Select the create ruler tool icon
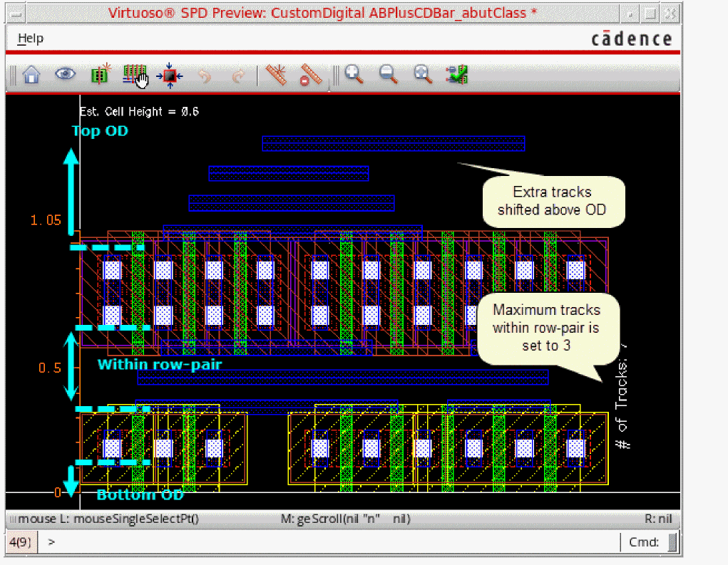Image resolution: width=728 pixels, height=565 pixels. pyautogui.click(x=276, y=75)
